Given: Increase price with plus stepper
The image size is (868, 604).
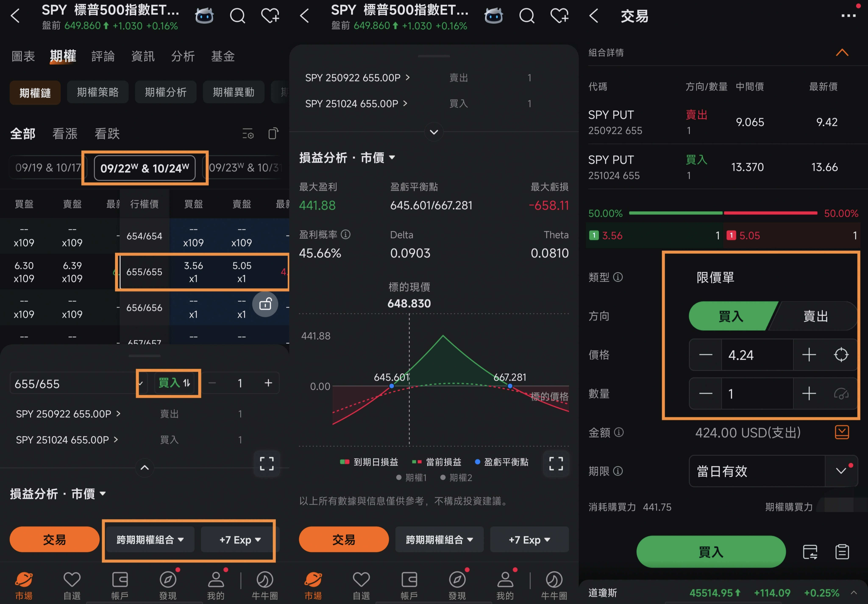Looking at the screenshot, I should [809, 355].
